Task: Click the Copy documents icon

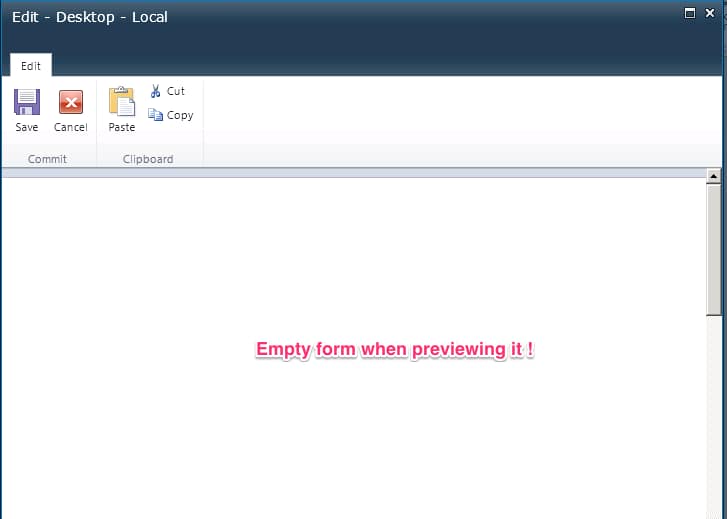Action: [x=155, y=115]
